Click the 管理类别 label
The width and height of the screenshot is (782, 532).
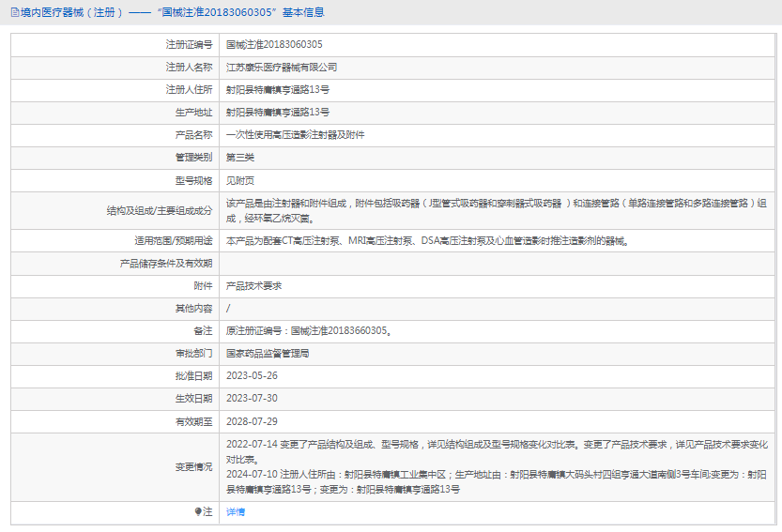[193, 158]
